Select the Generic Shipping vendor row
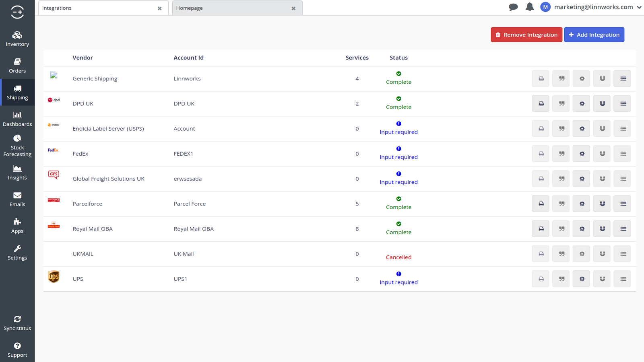 [x=339, y=78]
